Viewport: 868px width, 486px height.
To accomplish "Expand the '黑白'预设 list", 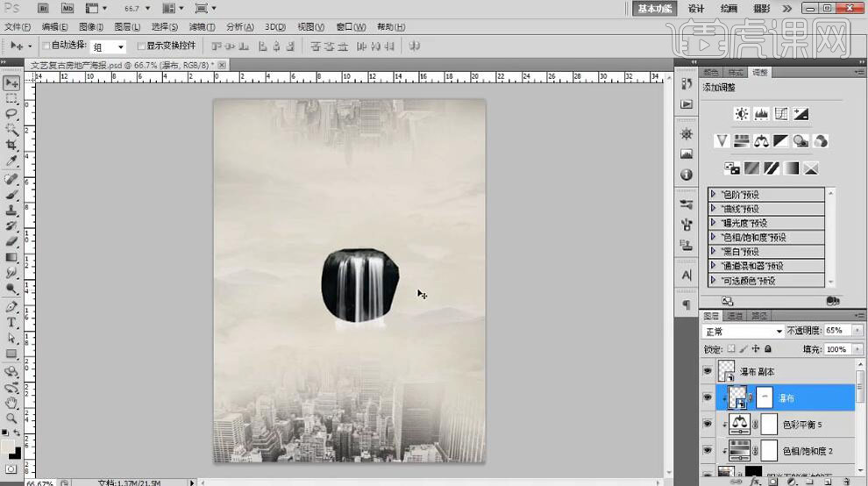I will tap(713, 252).
